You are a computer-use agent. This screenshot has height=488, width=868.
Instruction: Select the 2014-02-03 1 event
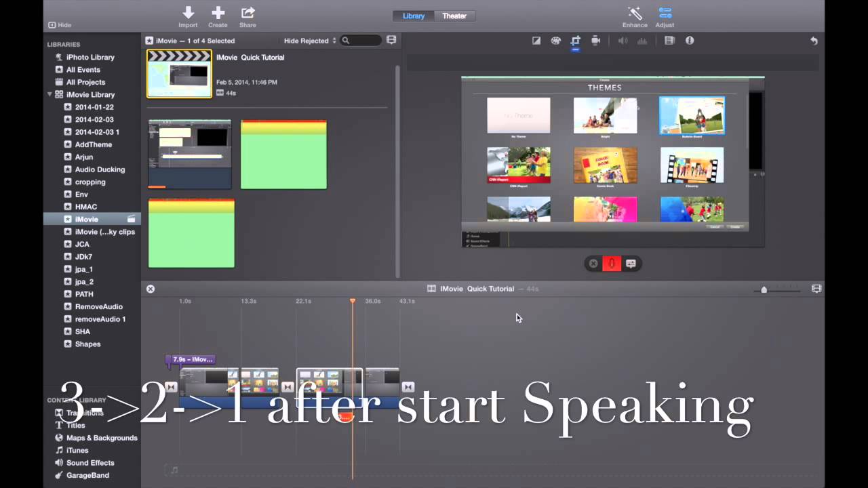(97, 132)
